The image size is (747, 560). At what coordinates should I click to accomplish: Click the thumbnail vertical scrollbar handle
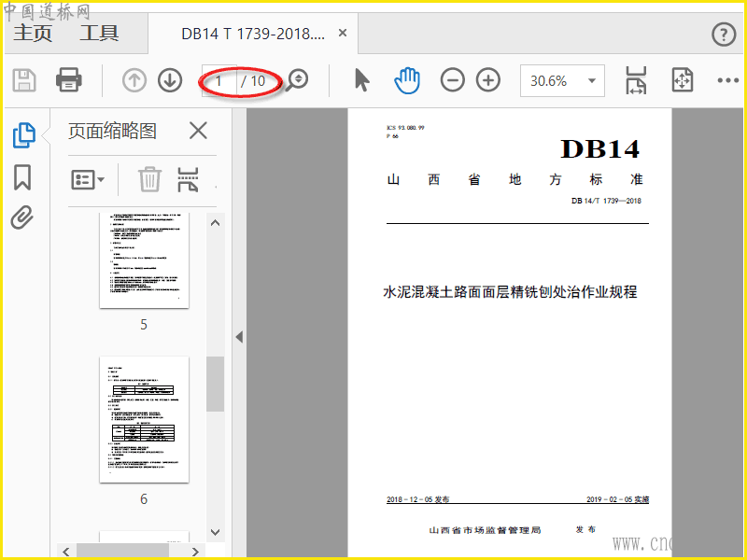pyautogui.click(x=216, y=384)
